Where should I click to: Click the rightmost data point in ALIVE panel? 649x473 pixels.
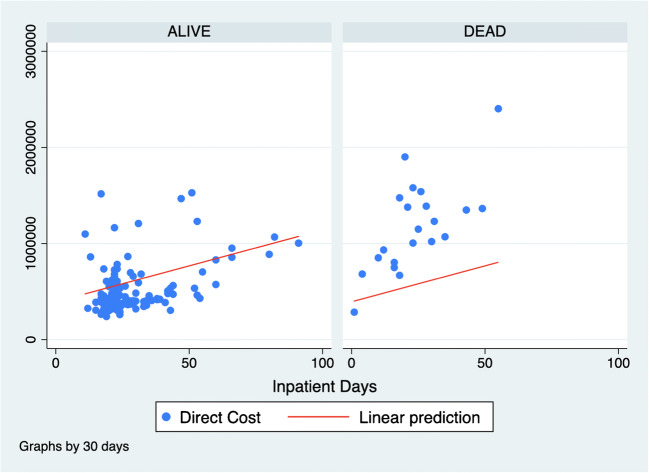(298, 243)
